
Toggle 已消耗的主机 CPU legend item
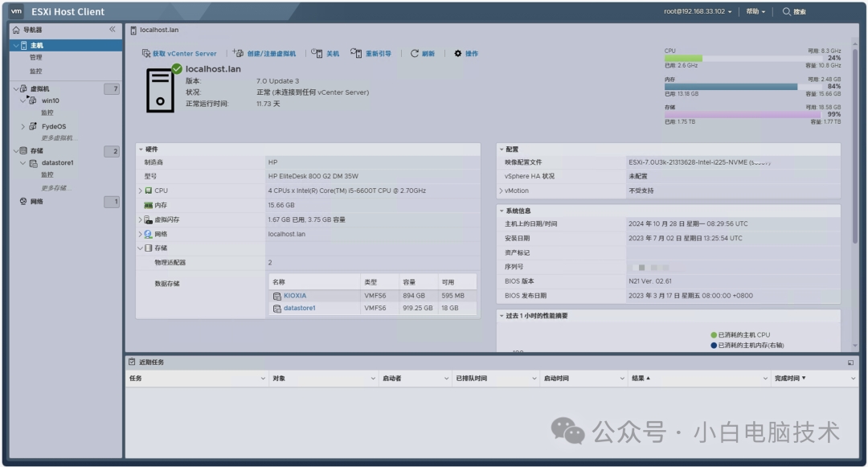[740, 334]
